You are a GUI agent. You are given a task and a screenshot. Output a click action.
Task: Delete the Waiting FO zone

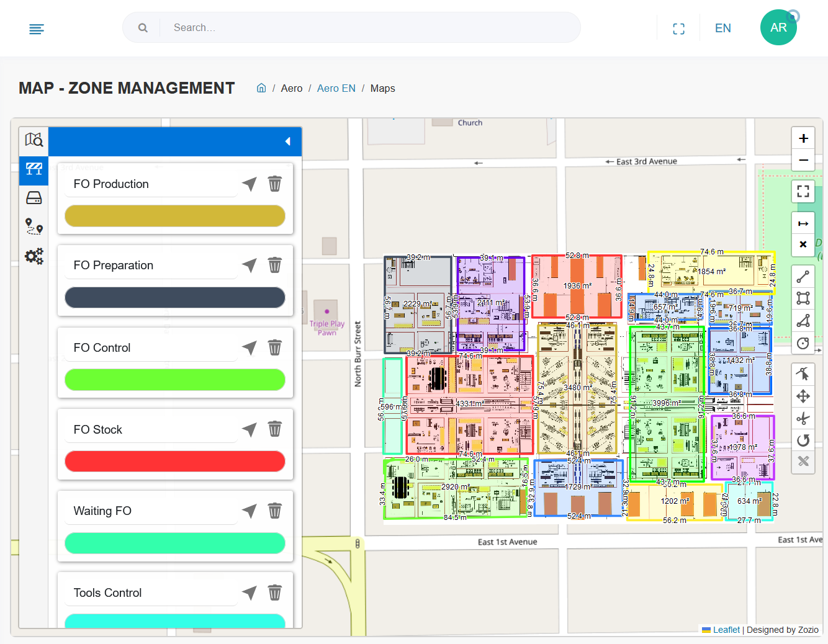(274, 511)
